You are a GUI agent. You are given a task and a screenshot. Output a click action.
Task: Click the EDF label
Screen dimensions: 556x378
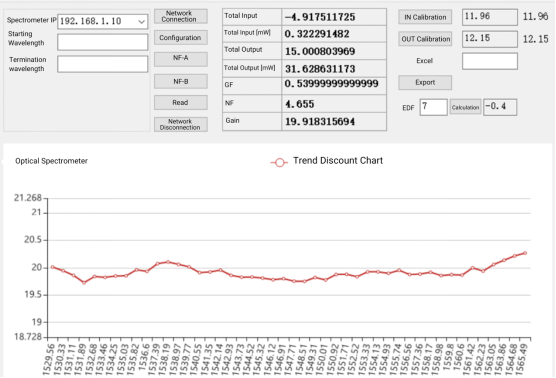(x=408, y=108)
